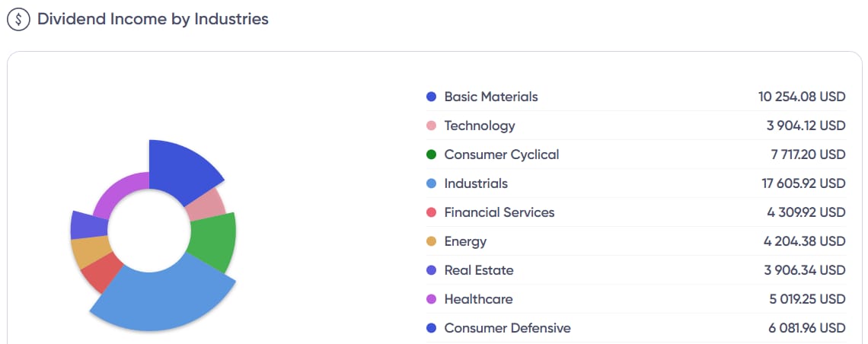Click the Dividend Income by Industries heading
868x344 pixels.
[153, 19]
